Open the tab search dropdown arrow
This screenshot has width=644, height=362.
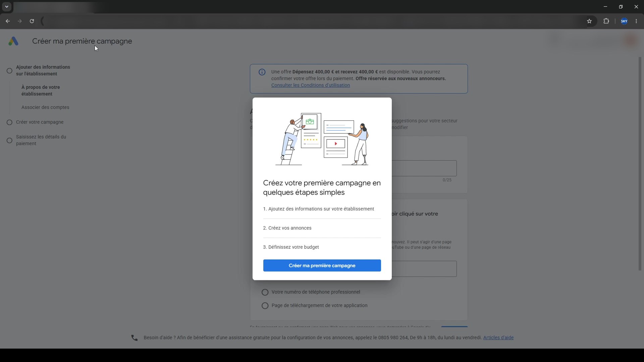[6, 7]
